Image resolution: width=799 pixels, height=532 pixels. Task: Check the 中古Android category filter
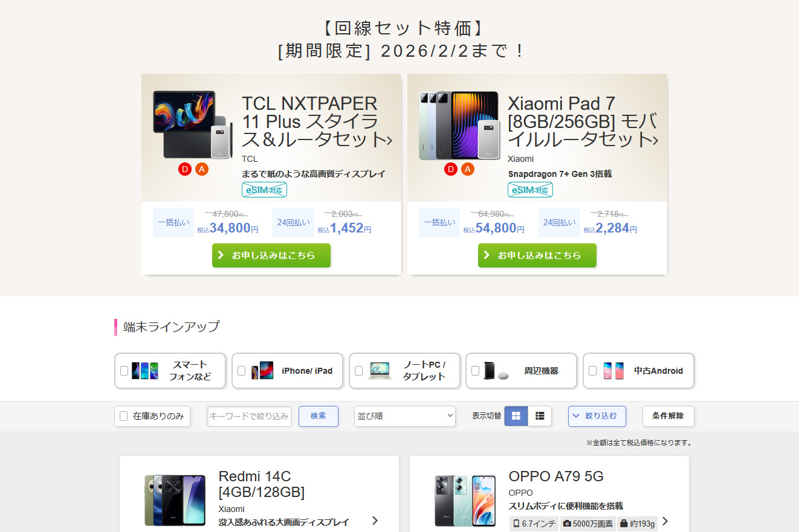592,371
